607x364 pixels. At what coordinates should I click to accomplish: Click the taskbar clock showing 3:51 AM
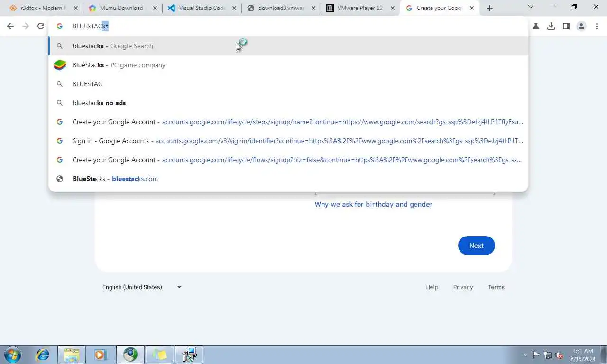coord(583,355)
